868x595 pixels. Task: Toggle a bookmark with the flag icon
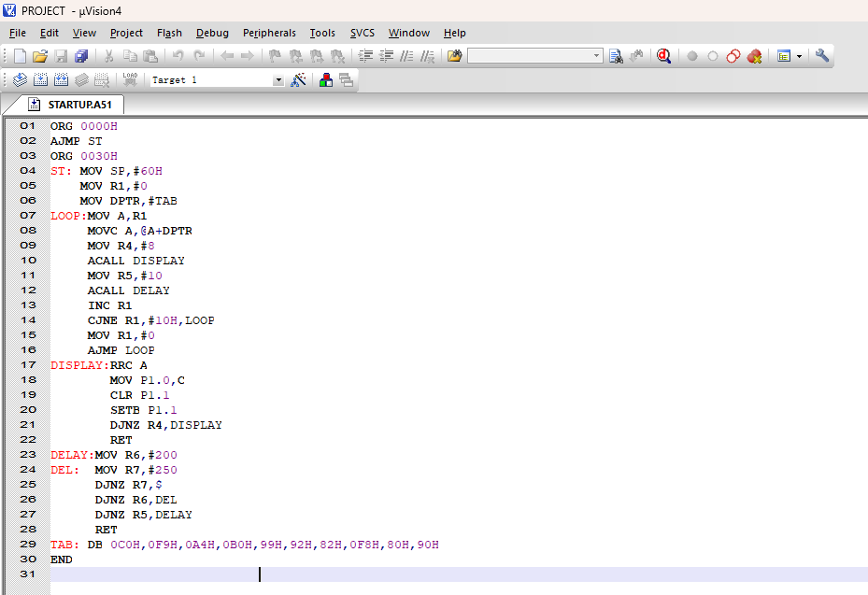(275, 56)
